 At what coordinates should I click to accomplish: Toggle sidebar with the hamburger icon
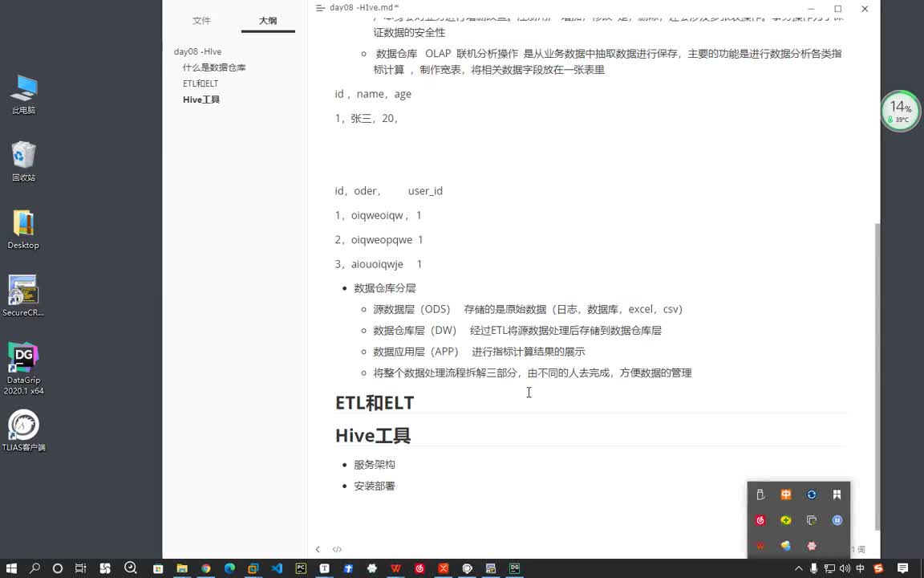click(x=320, y=8)
